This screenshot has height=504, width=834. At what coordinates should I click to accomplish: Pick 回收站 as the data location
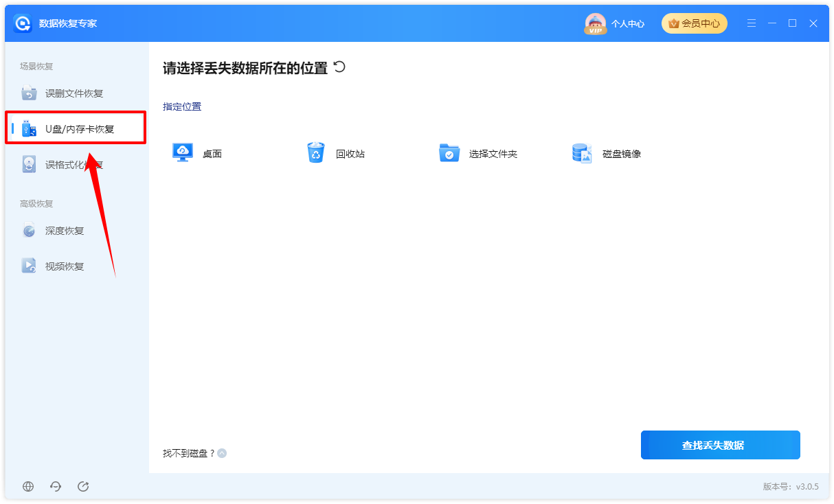point(335,153)
